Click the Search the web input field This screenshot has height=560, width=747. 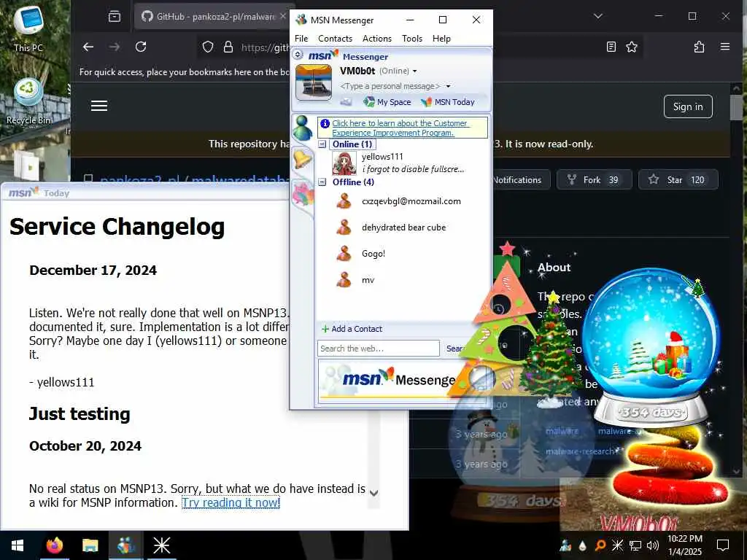click(x=379, y=348)
